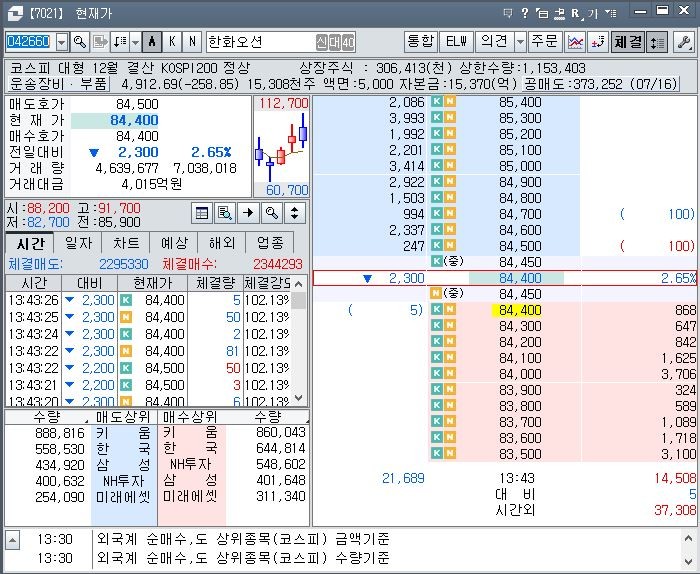Switch to the 일자 tab
The image size is (700, 574).
coord(78,243)
